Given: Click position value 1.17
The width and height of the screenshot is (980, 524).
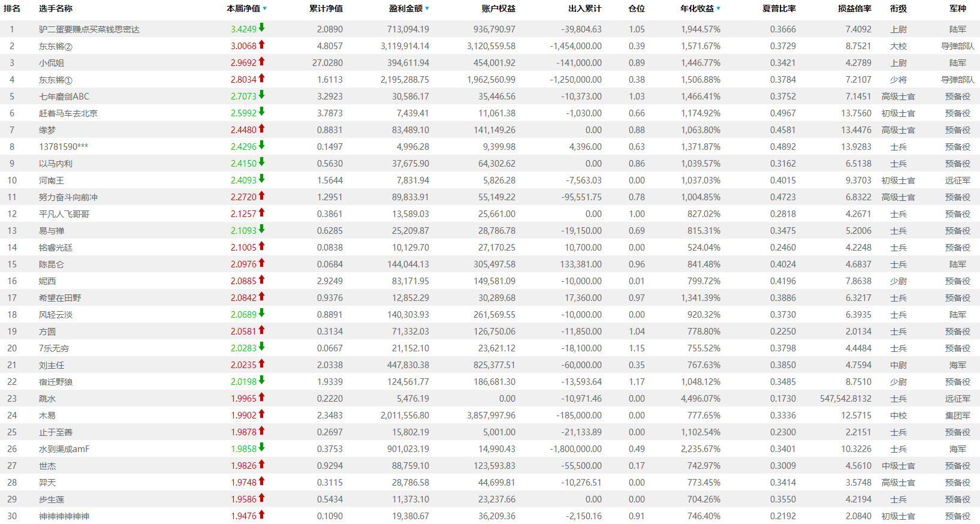Looking at the screenshot, I should (x=637, y=382).
